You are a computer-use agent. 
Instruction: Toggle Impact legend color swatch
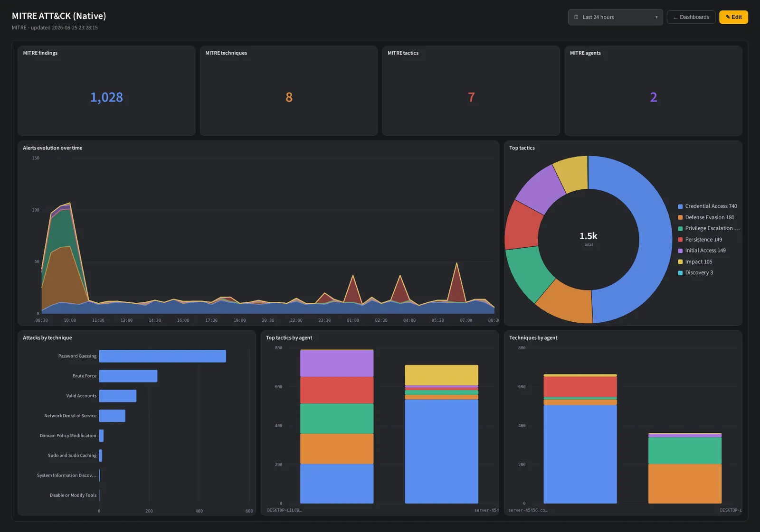click(x=680, y=262)
